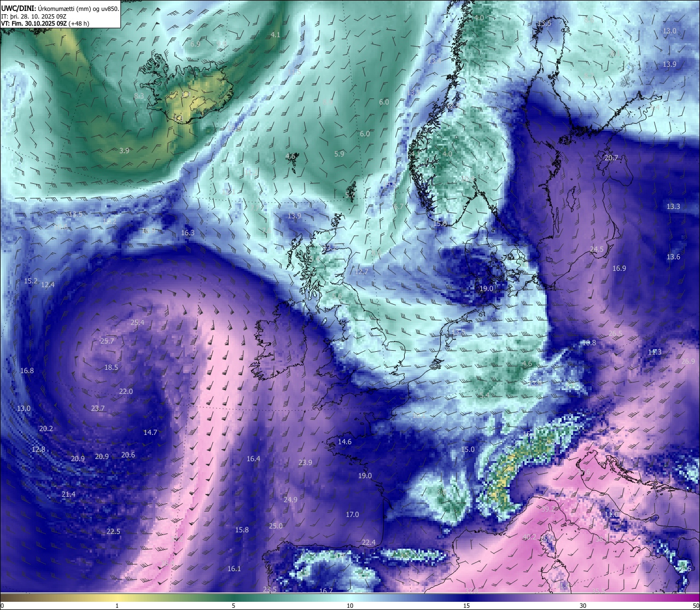
Task: Click the 15.8 value west of Spain
Action: [242, 530]
